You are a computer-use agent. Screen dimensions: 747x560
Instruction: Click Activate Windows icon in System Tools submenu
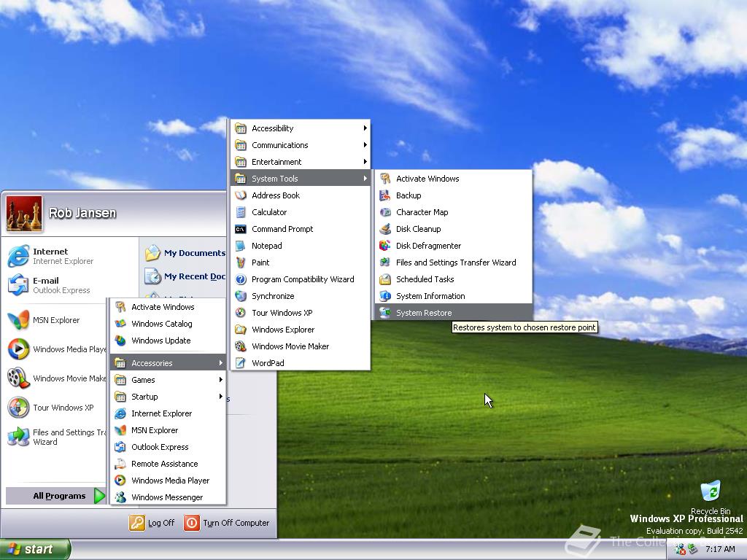tap(385, 179)
